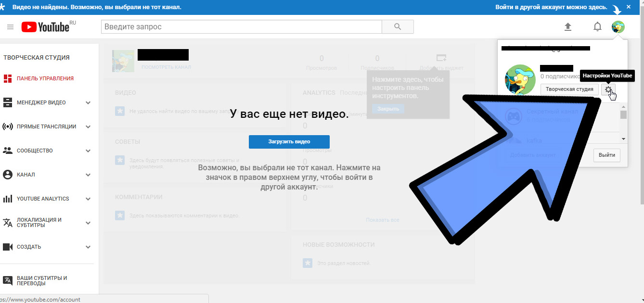The width and height of the screenshot is (644, 303).
Task: Click the Канал person icon
Action: 7,175
